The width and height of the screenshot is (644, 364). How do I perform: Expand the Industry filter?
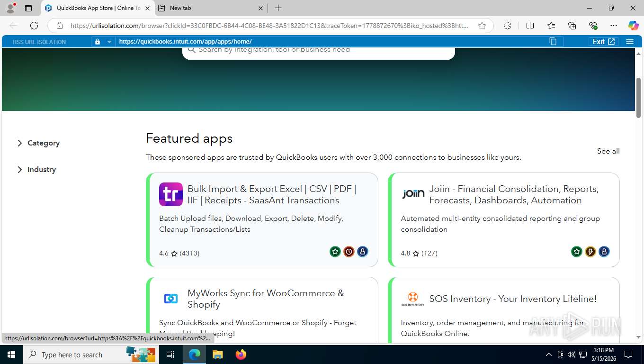[x=36, y=170]
